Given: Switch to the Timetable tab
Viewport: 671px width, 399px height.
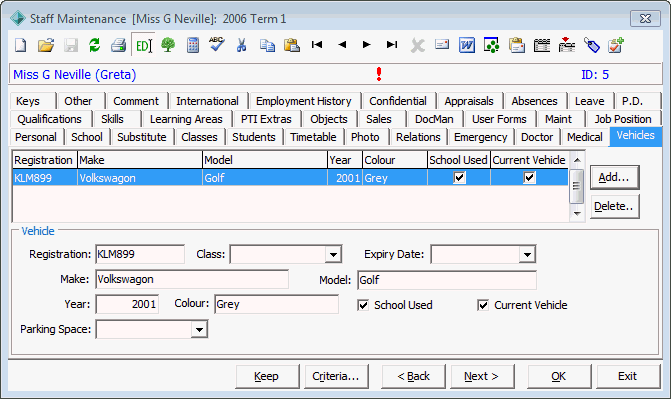Looking at the screenshot, I should [313, 137].
